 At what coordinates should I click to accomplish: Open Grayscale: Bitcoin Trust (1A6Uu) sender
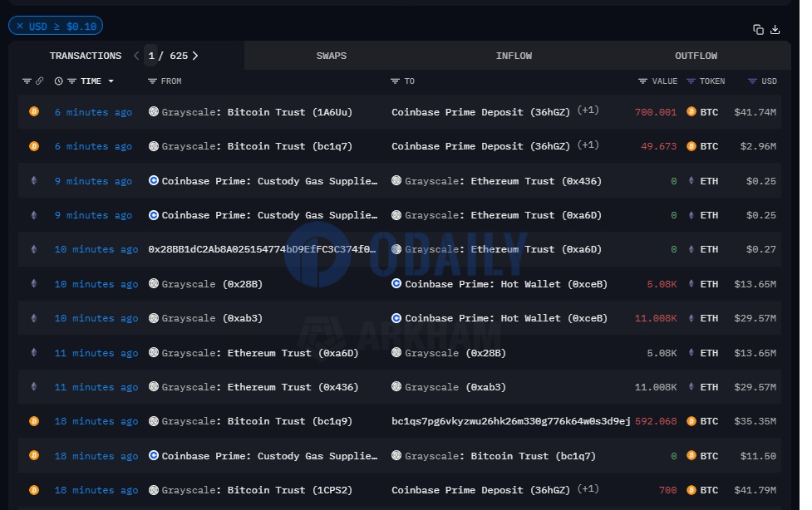[x=257, y=112]
